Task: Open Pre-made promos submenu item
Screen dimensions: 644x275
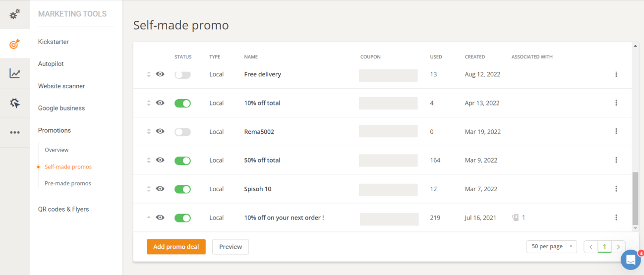Action: coord(68,183)
